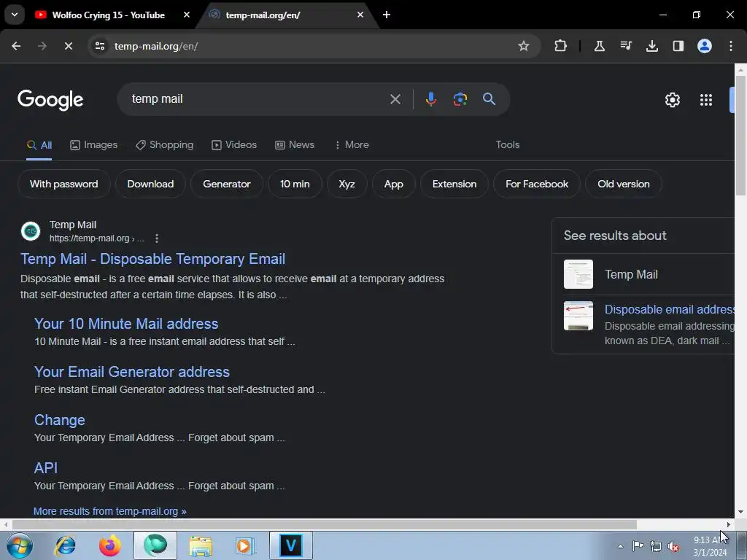Image resolution: width=747 pixels, height=560 pixels.
Task: Open More results from temp-mail.org
Action: 110,511
